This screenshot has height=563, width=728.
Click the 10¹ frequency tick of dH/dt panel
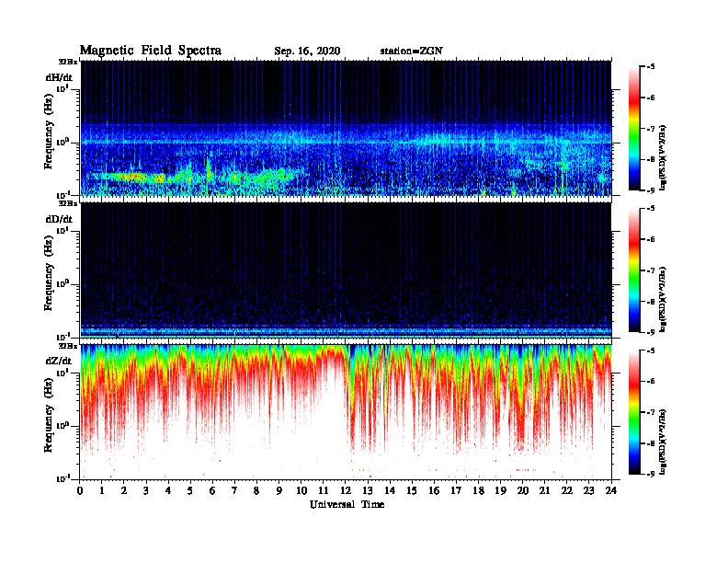pyautogui.click(x=63, y=89)
